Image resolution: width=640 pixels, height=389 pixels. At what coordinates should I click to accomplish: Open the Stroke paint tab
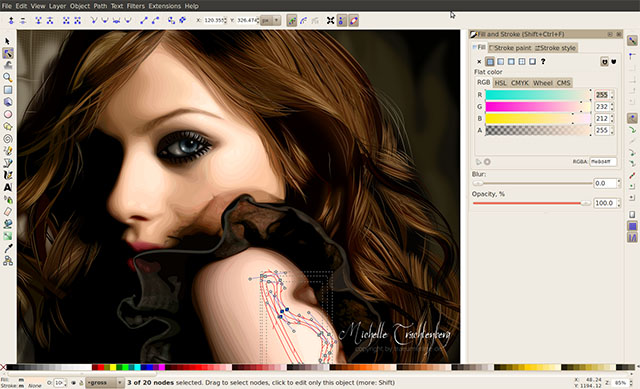510,48
